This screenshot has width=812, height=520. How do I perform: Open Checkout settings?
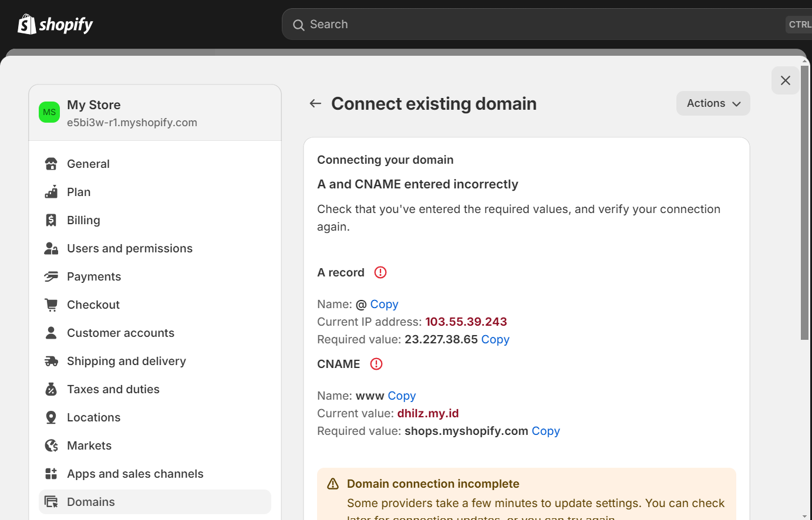click(155, 305)
